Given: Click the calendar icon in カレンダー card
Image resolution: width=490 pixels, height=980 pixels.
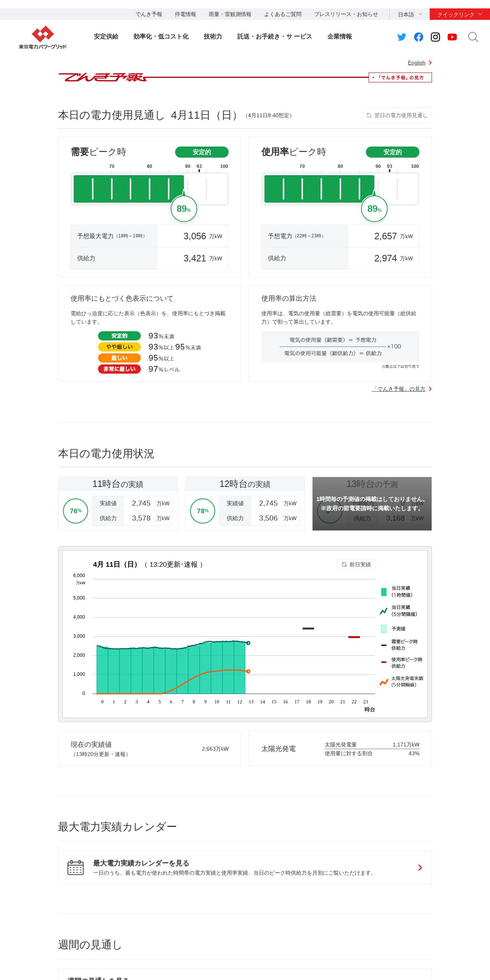Looking at the screenshot, I should click(76, 867).
